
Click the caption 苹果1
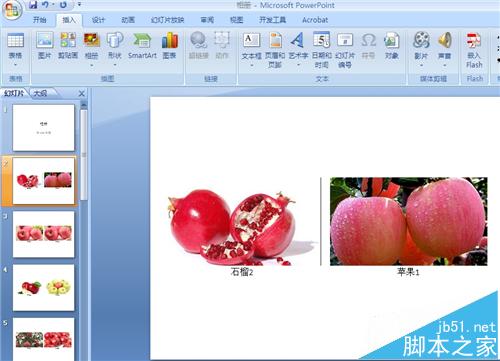tap(408, 272)
